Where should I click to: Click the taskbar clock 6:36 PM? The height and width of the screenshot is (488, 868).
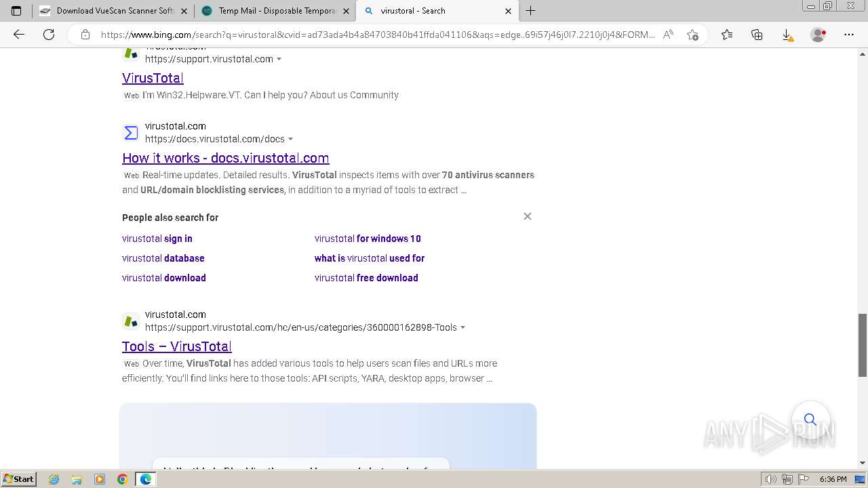(x=833, y=479)
